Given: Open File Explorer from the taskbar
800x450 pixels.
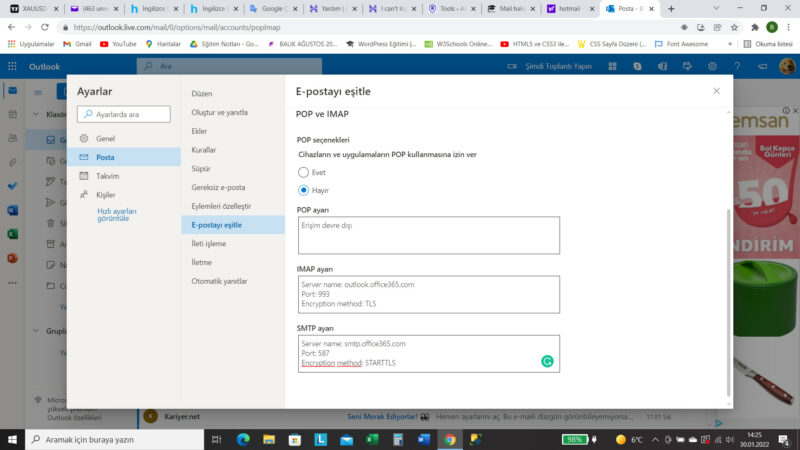Looking at the screenshot, I should pyautogui.click(x=269, y=439).
